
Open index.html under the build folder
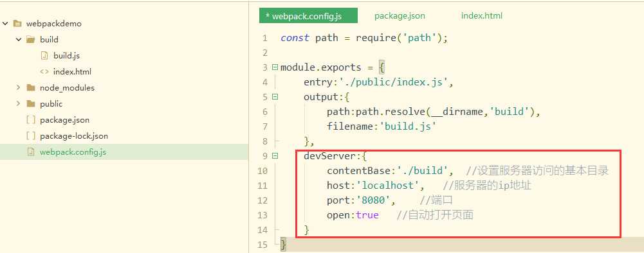tap(72, 72)
